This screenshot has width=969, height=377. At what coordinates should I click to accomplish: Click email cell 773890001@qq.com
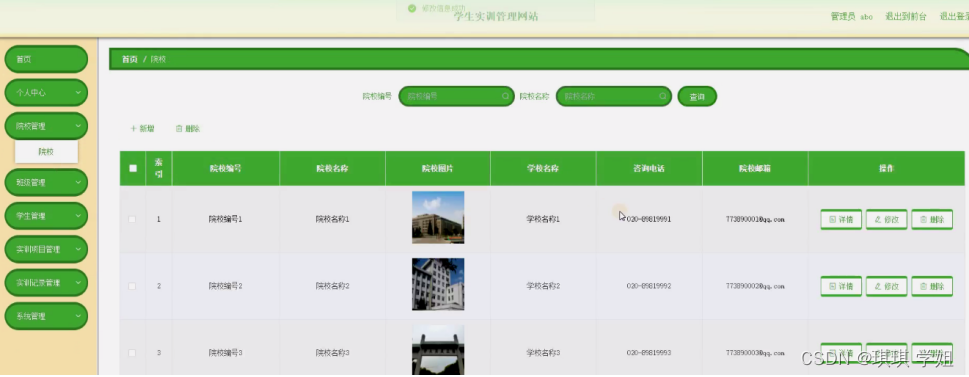coord(755,219)
